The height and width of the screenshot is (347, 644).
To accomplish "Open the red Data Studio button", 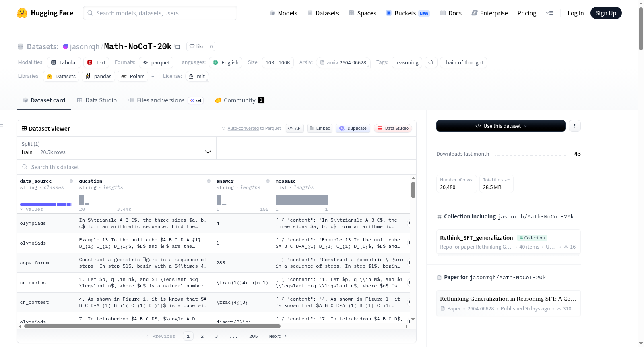I will 393,128.
